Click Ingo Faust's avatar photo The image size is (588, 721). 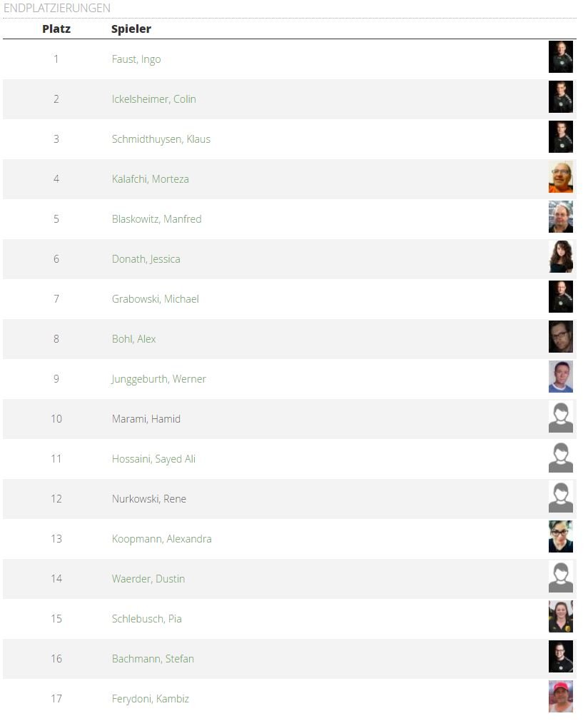560,57
